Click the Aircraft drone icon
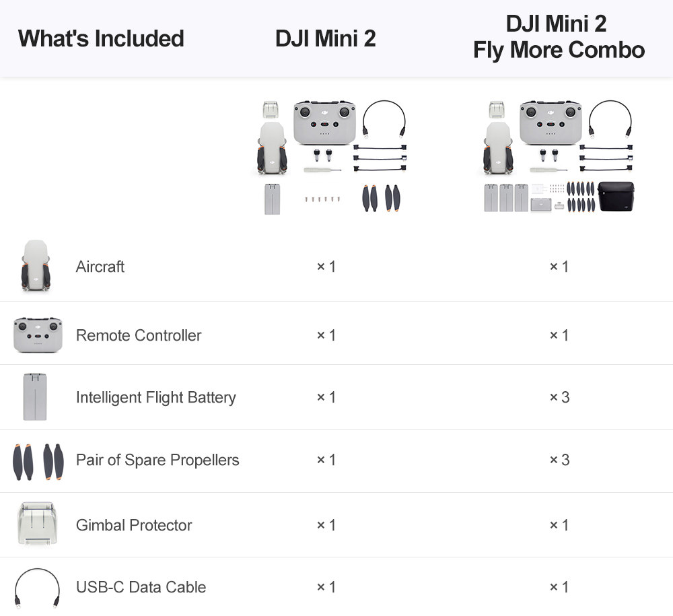 [x=36, y=265]
